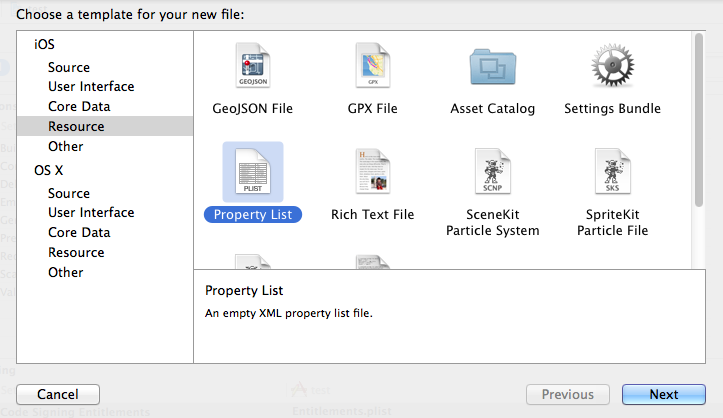Click the Property List label text

(252, 214)
